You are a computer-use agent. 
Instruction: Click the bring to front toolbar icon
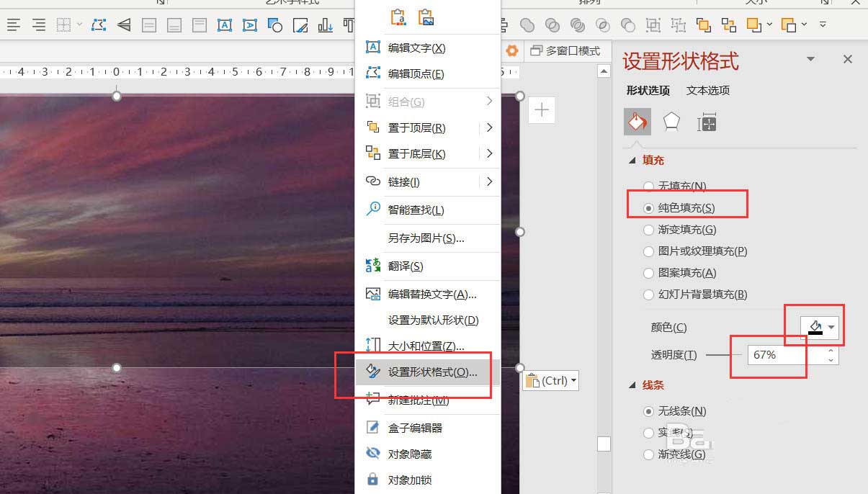[x=704, y=25]
